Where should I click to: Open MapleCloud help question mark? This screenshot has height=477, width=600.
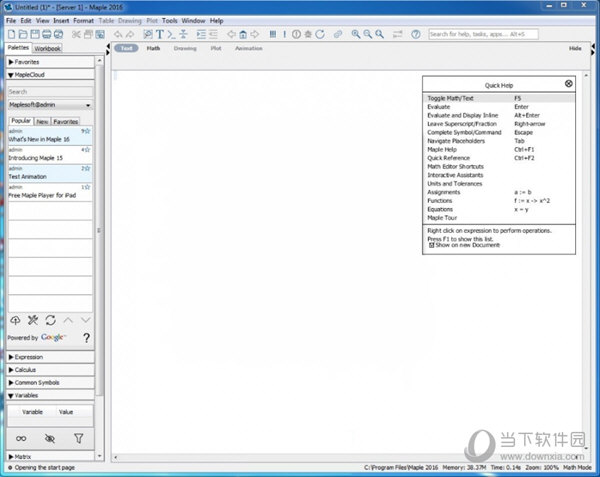[86, 337]
